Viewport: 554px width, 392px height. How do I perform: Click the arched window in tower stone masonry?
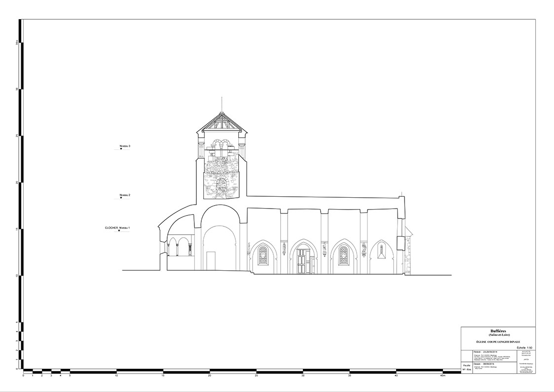click(x=222, y=185)
